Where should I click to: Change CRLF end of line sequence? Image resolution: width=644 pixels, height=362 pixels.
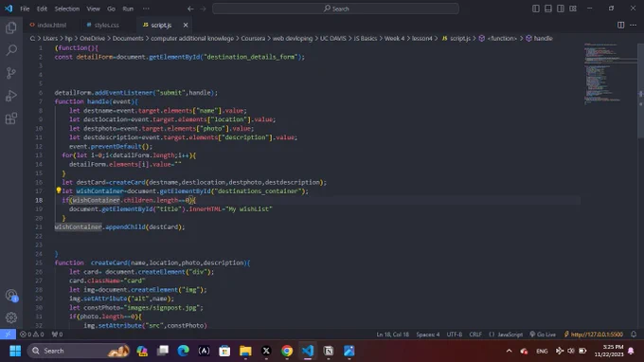475,335
